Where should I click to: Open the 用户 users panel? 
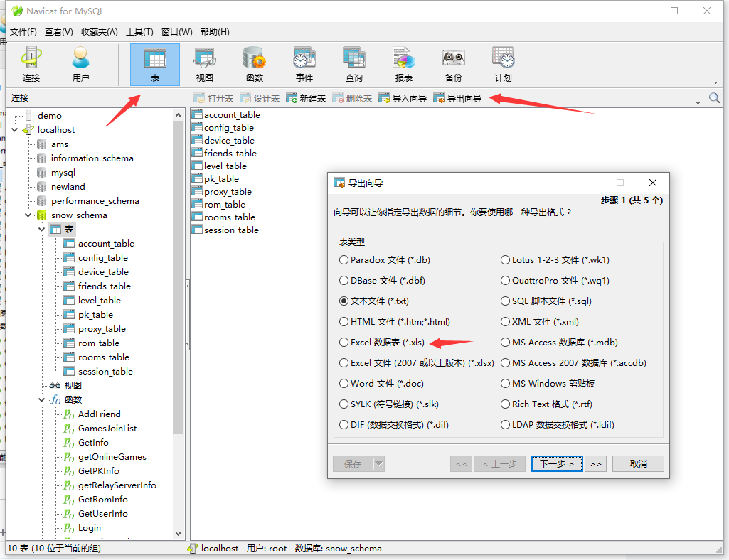click(81, 65)
